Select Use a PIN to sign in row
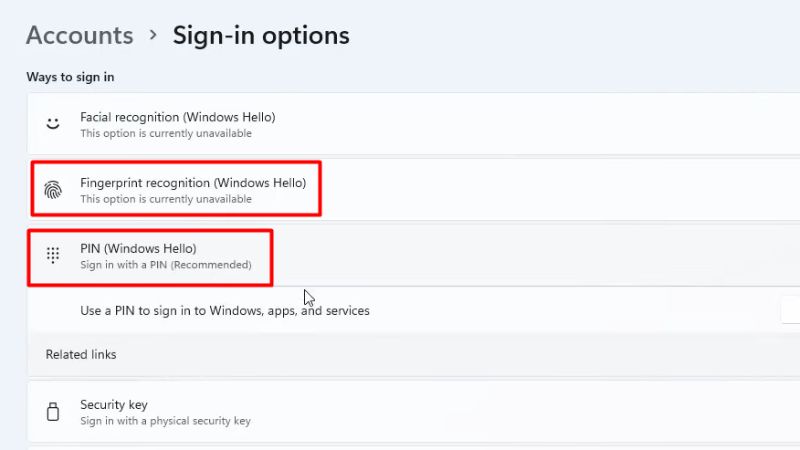The image size is (800, 450). (x=414, y=310)
